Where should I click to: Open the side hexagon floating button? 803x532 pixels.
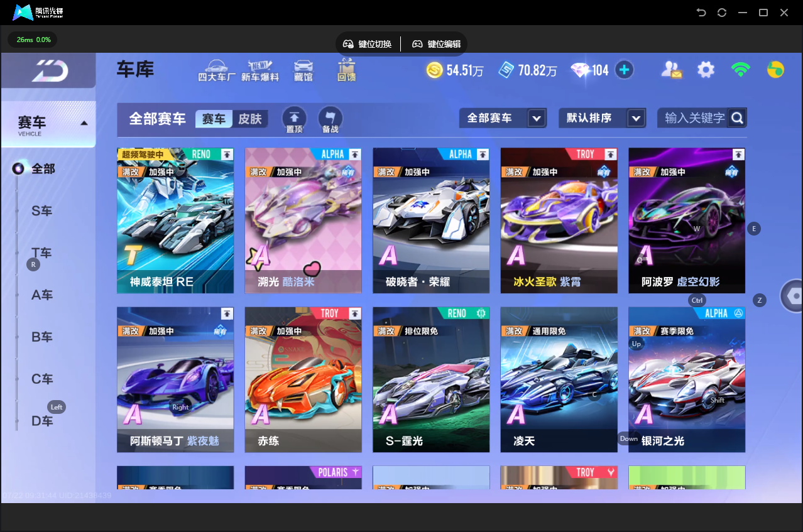[792, 296]
